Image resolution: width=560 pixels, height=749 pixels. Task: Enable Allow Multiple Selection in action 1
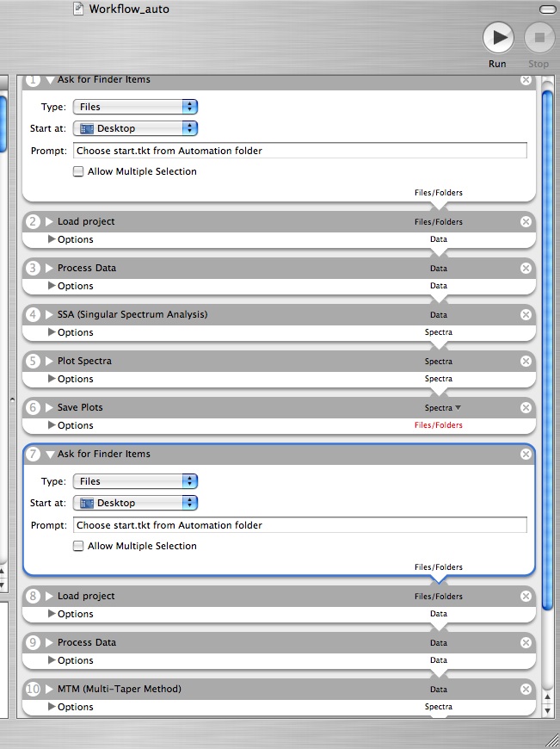click(x=78, y=171)
